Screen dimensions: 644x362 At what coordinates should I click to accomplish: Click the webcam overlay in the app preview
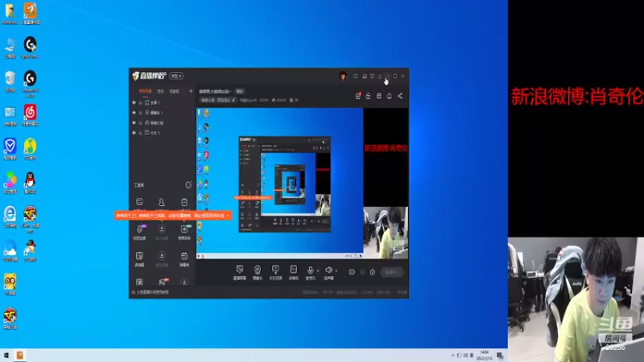pos(386,232)
